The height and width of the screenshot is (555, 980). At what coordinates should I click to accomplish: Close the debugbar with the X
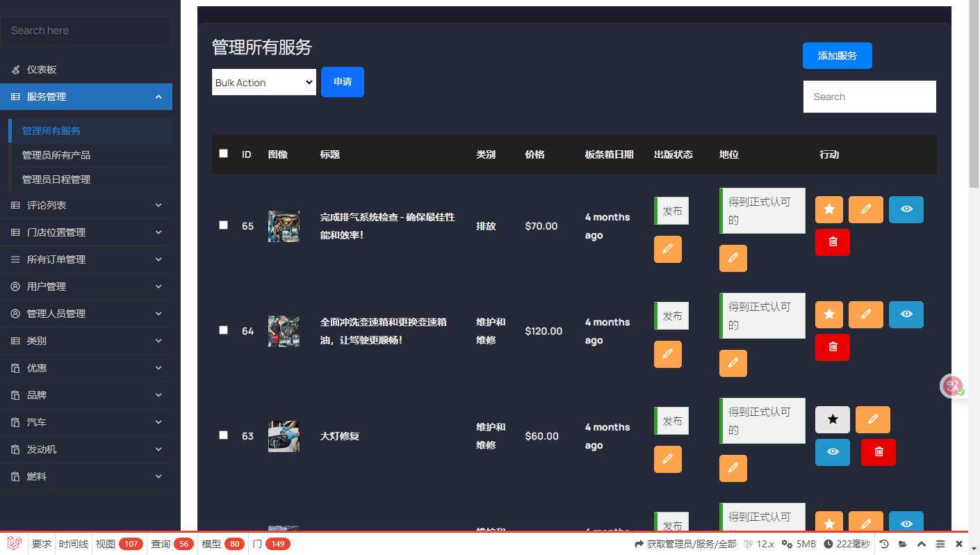point(959,544)
